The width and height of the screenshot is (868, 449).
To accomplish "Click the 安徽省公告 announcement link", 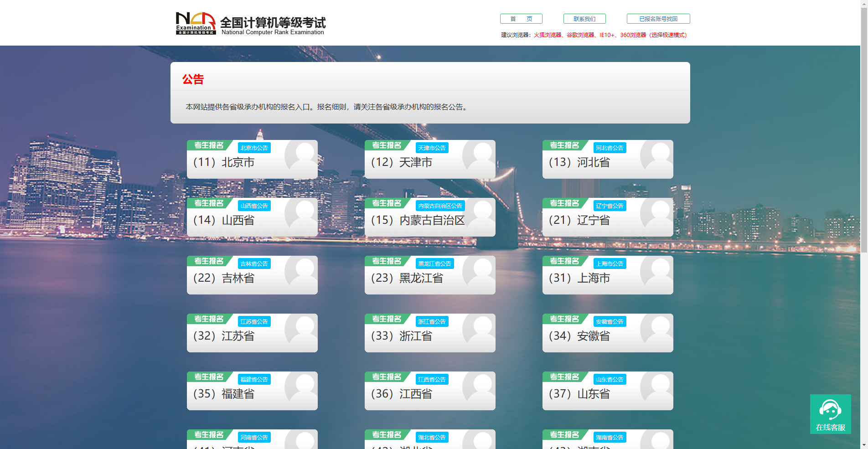I will pyautogui.click(x=610, y=321).
